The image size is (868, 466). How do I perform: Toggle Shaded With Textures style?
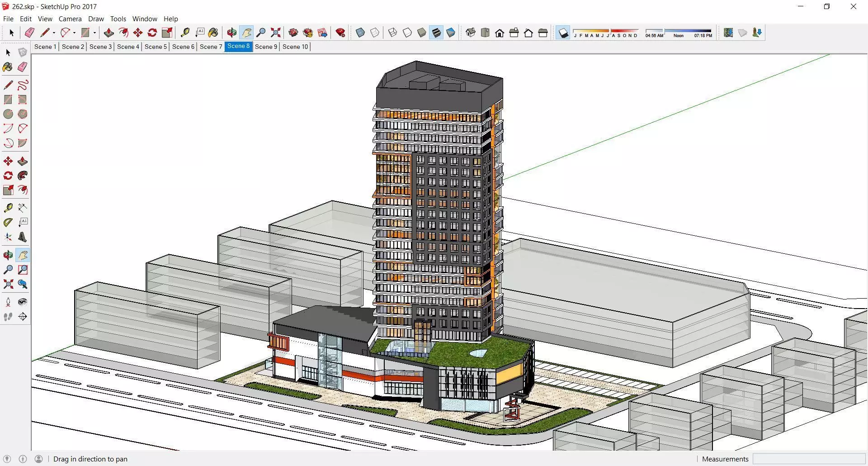(x=436, y=33)
